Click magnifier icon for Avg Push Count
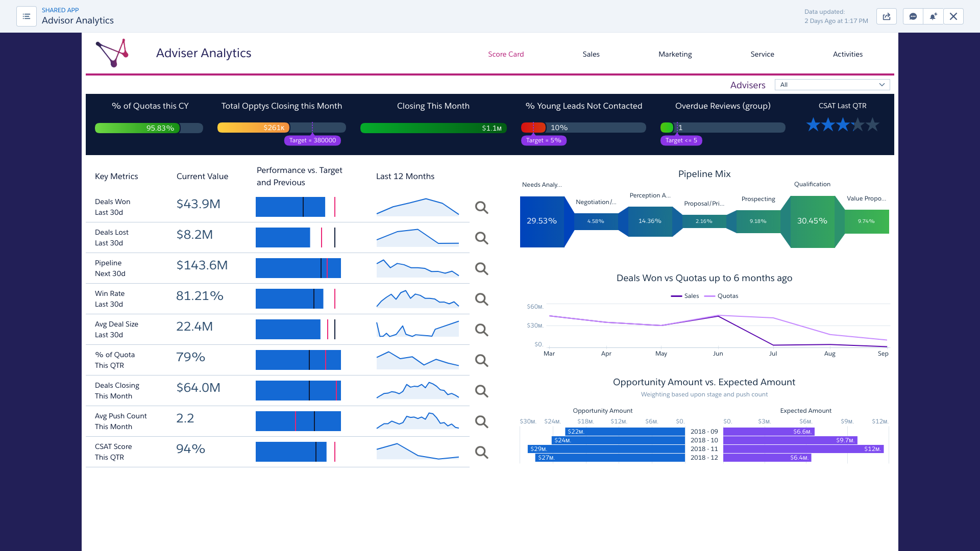The height and width of the screenshot is (551, 980). [481, 421]
